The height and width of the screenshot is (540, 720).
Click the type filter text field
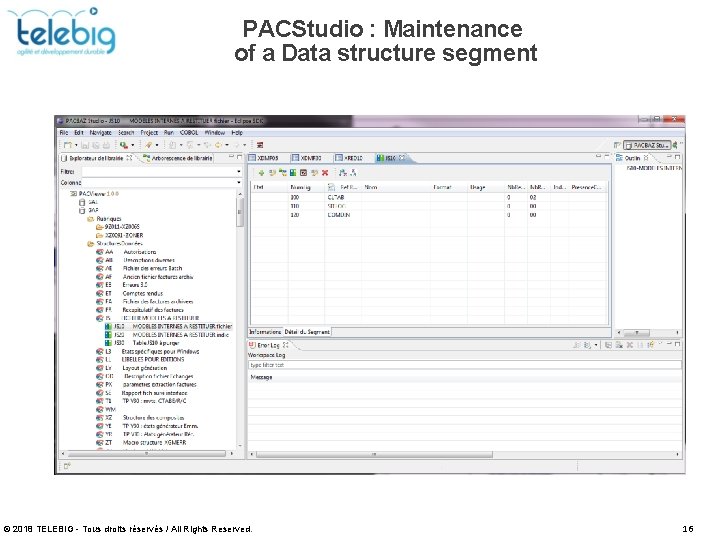pyautogui.click(x=465, y=366)
